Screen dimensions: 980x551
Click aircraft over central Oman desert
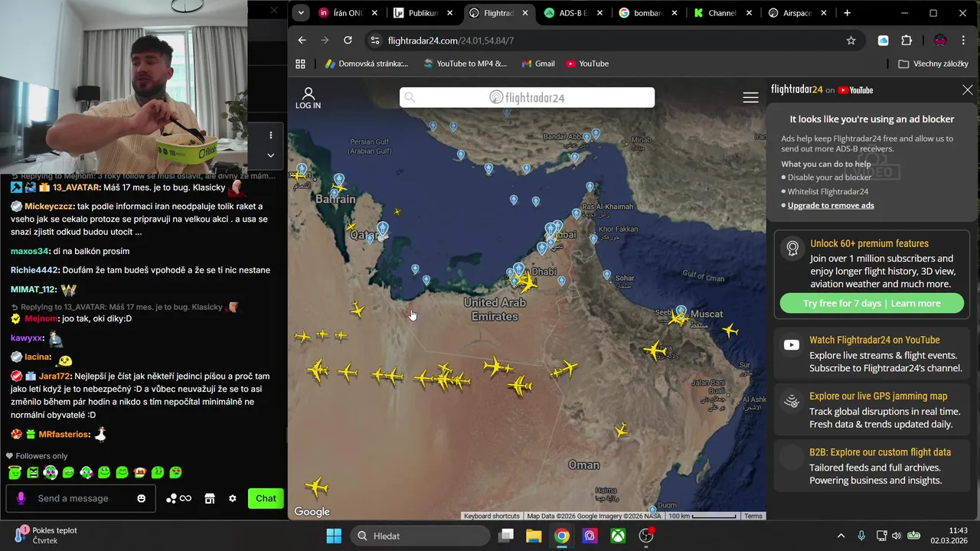tap(621, 431)
